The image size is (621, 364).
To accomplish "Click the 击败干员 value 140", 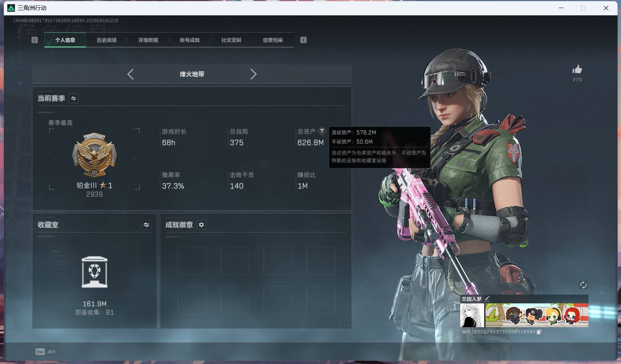I will pyautogui.click(x=237, y=186).
